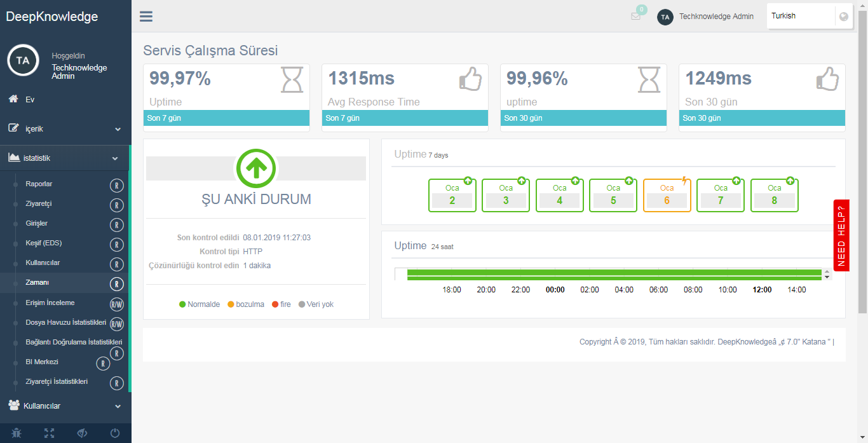The image size is (868, 443).
Task: Expand the içerik sidebar section
Action: pos(65,129)
